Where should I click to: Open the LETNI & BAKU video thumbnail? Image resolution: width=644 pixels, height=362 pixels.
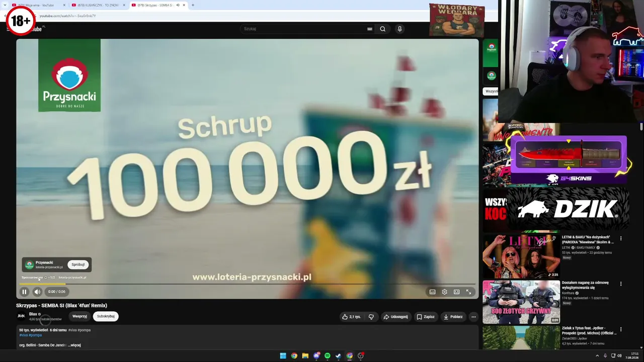click(521, 256)
